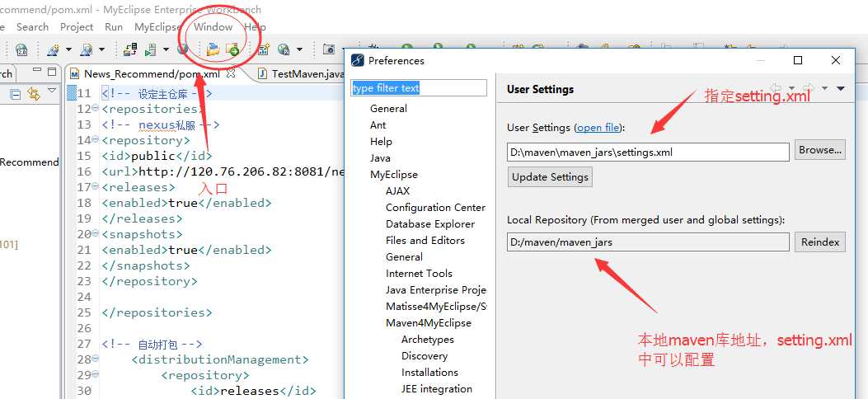This screenshot has height=399, width=868.
Task: Select Java in the Preferences tree
Action: coord(380,158)
